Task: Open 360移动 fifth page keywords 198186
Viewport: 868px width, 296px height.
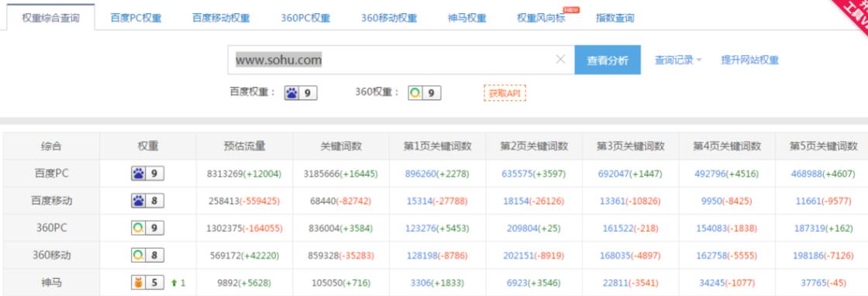Action: pyautogui.click(x=808, y=255)
